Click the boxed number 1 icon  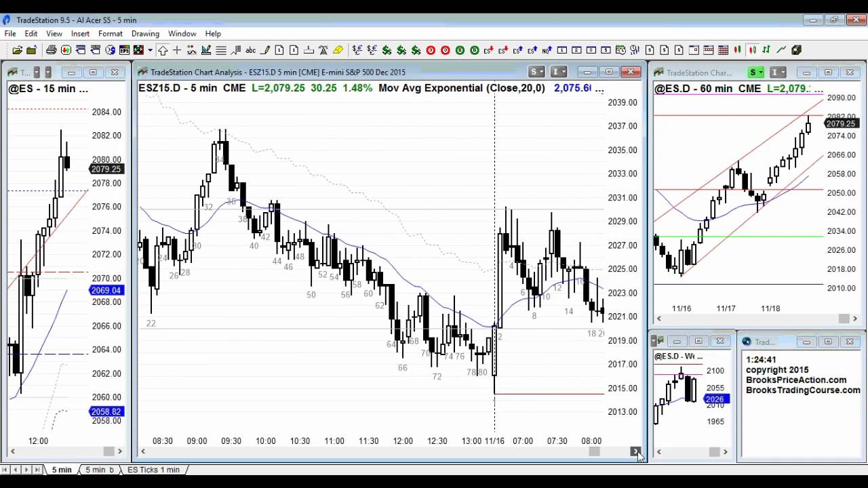click(561, 50)
